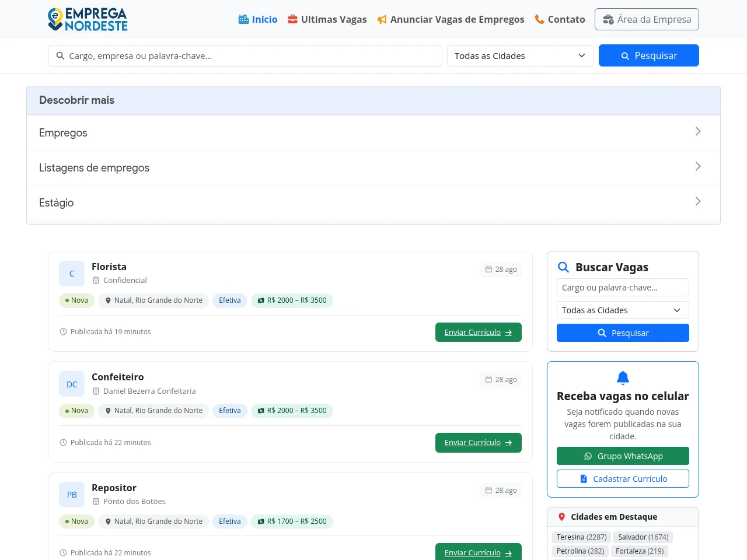Click the bell icon above Receba vagas

point(623,377)
